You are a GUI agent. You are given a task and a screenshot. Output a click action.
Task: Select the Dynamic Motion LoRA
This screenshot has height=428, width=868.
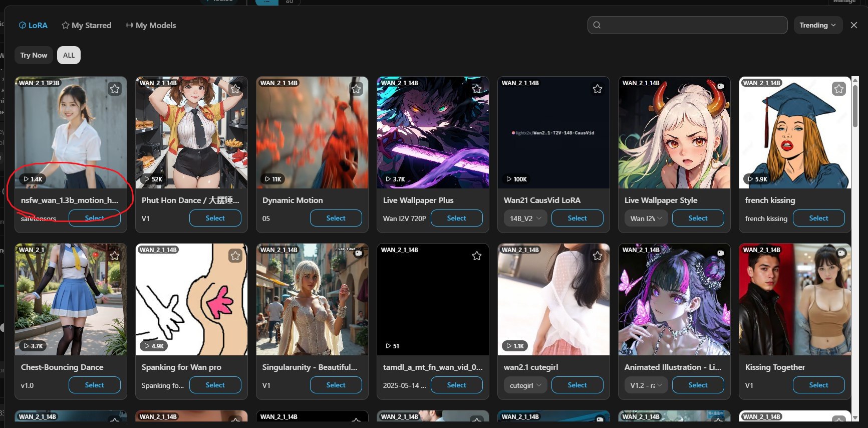coord(336,219)
